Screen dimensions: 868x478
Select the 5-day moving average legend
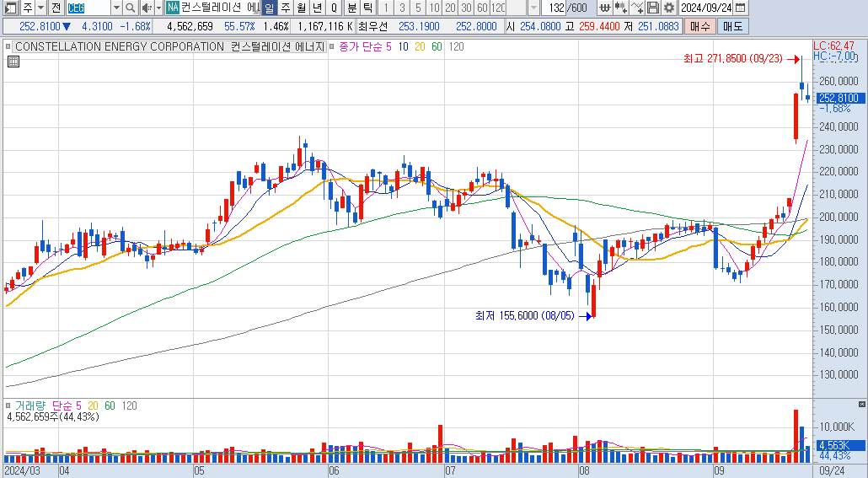(x=388, y=47)
